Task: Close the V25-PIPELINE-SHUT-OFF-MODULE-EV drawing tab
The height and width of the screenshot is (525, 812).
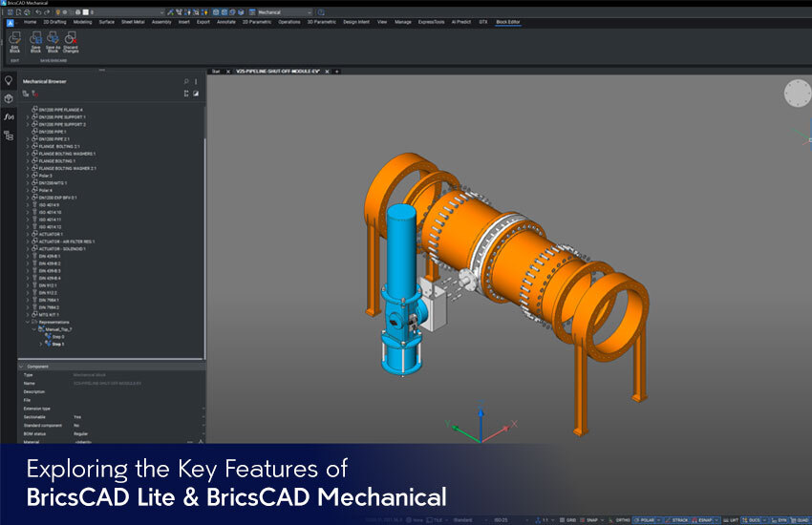Action: click(x=327, y=72)
